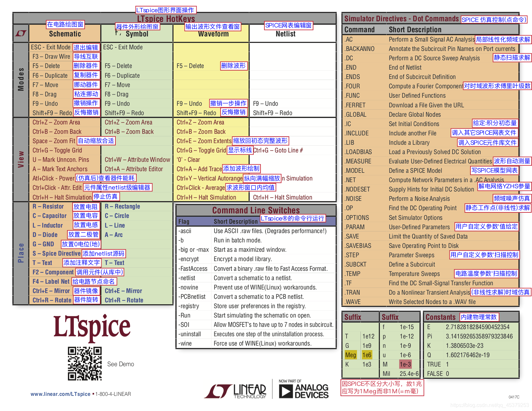Click 'T – Text' in Symbol column
Screen dimensions: 532x411
[114, 263]
